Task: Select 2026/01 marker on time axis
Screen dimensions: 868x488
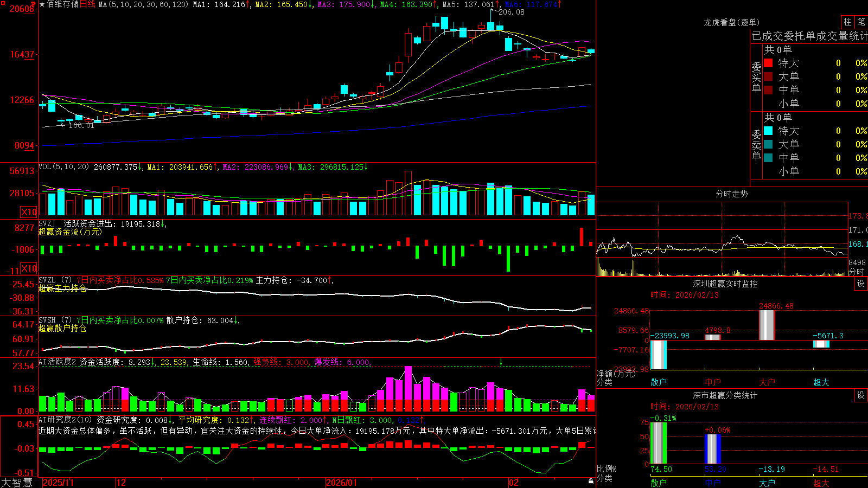Action: [342, 483]
